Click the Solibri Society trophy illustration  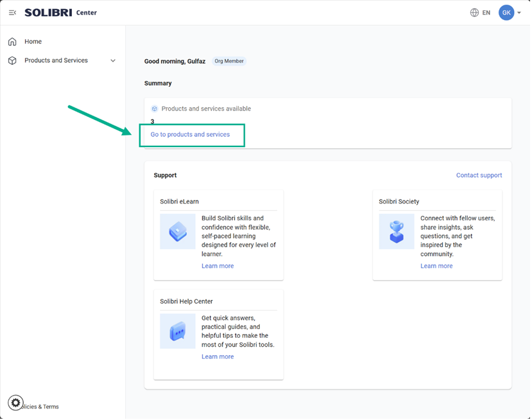pyautogui.click(x=397, y=231)
